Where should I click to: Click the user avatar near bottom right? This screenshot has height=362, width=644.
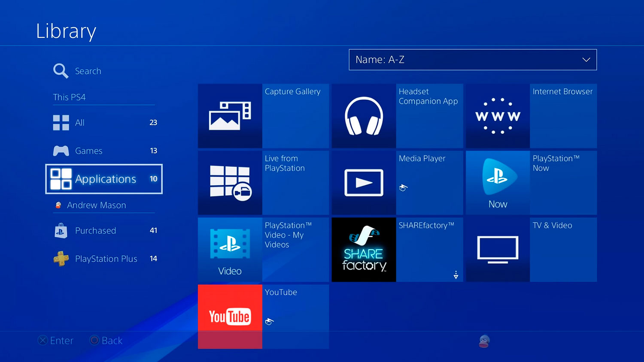point(484,341)
